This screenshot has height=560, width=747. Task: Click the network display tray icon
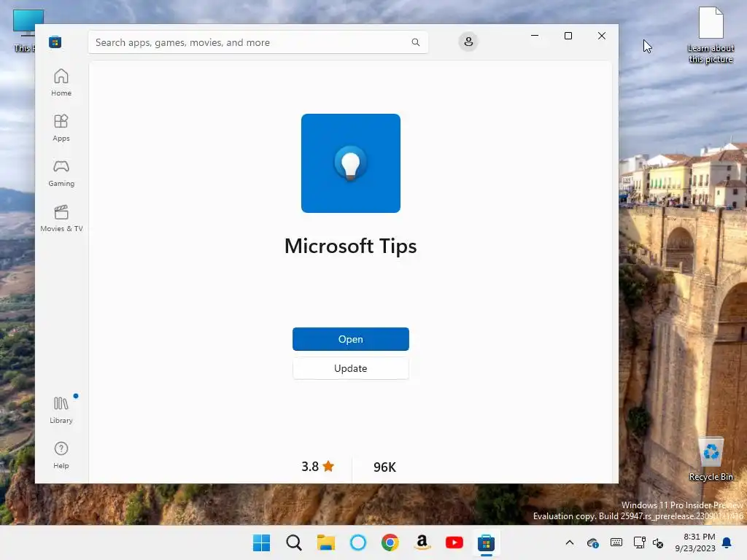click(639, 542)
